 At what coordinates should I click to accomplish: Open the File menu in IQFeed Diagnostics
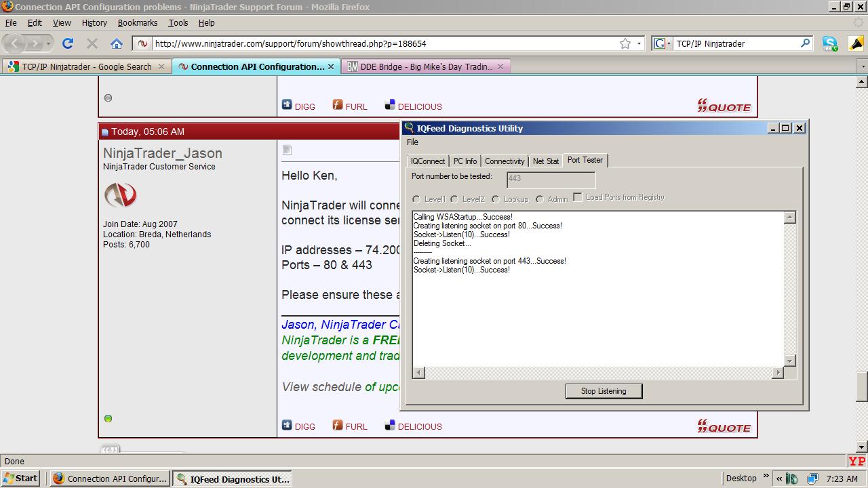point(412,142)
